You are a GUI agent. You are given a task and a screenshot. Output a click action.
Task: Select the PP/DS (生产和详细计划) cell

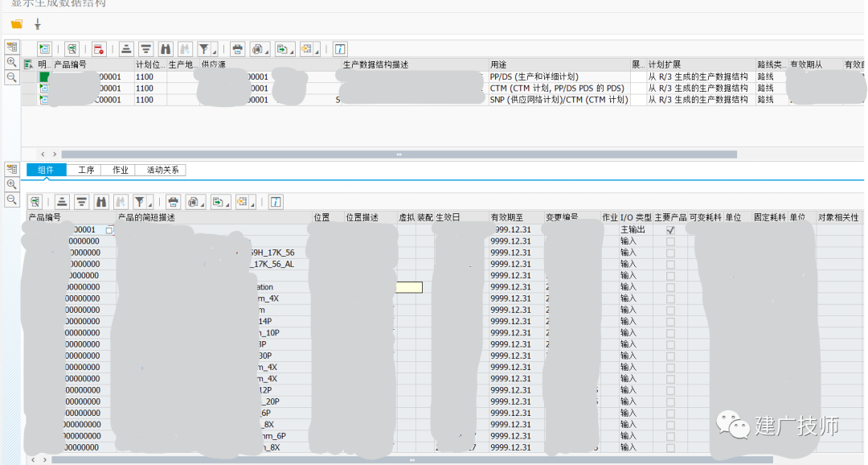coord(559,76)
